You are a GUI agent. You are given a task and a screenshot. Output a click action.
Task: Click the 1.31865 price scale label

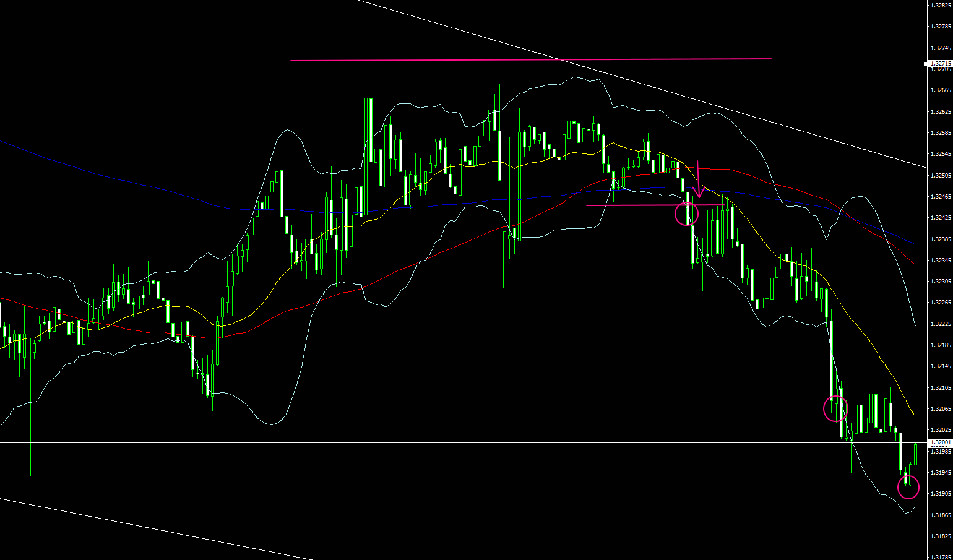point(941,515)
